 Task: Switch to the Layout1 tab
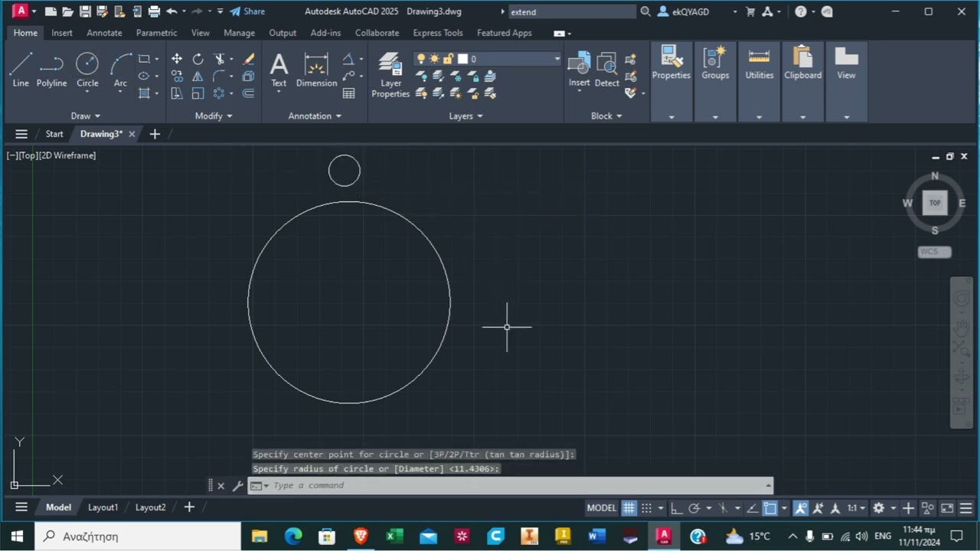103,507
